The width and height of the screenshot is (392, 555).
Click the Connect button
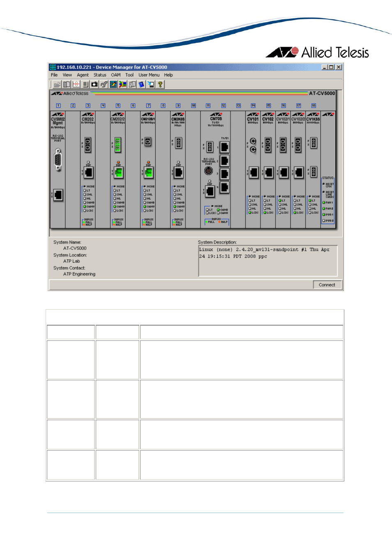click(x=327, y=284)
